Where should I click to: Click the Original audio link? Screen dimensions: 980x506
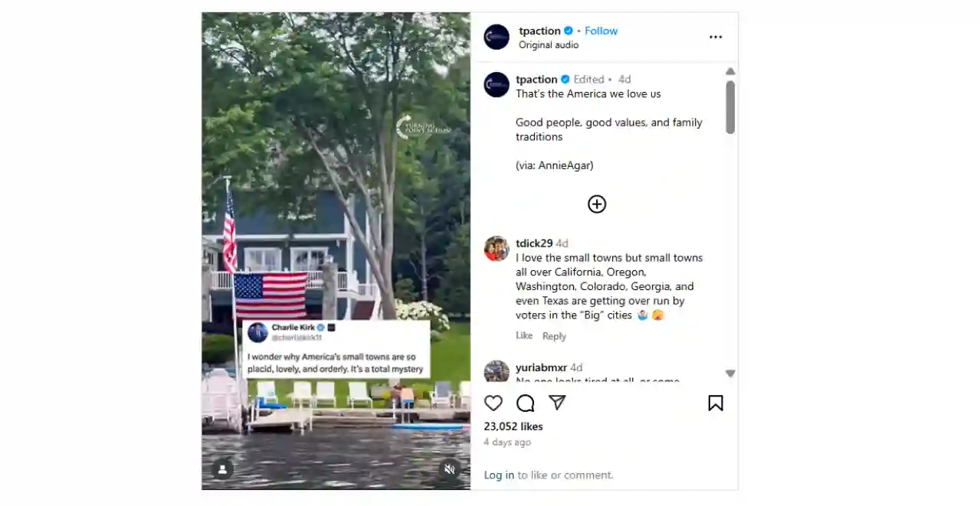click(x=549, y=44)
